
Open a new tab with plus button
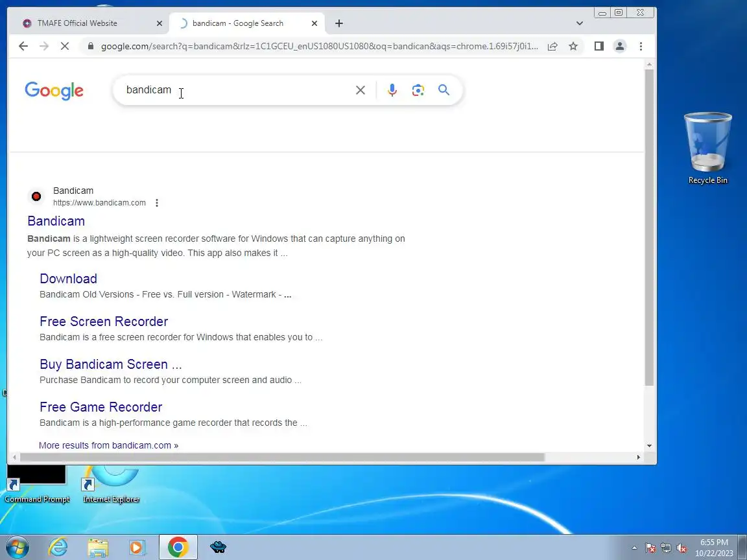(x=338, y=23)
